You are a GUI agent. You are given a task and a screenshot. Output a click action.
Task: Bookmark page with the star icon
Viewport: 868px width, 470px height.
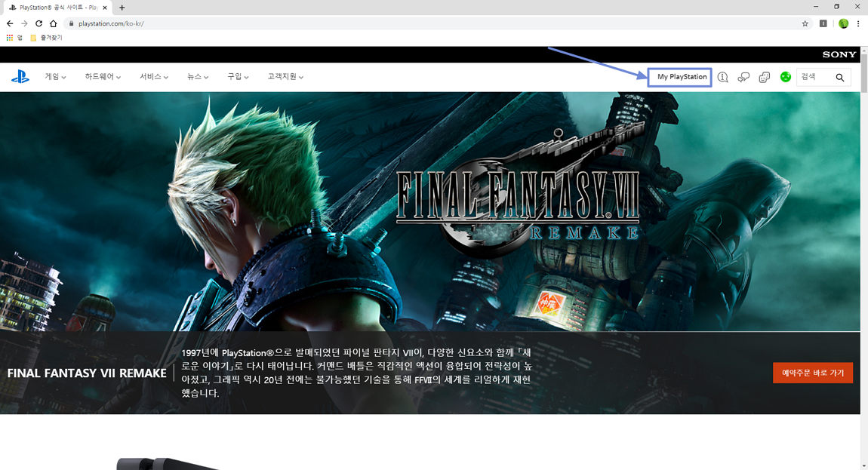[805, 23]
